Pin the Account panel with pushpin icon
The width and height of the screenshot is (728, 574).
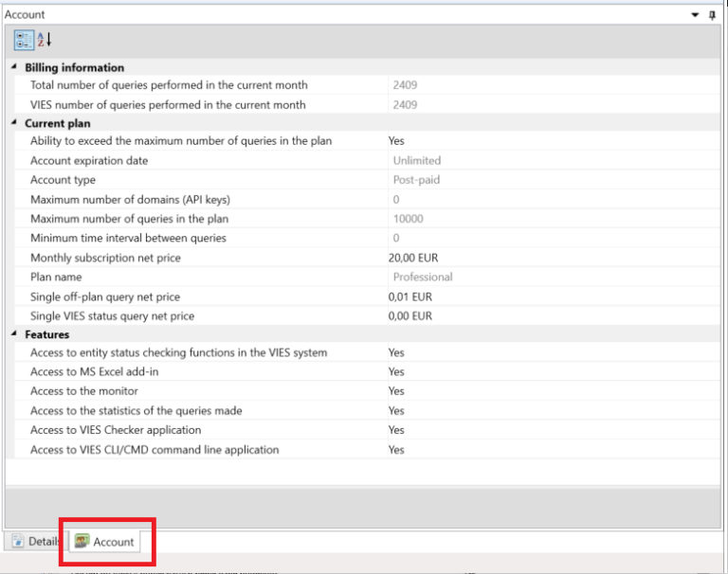pos(713,15)
